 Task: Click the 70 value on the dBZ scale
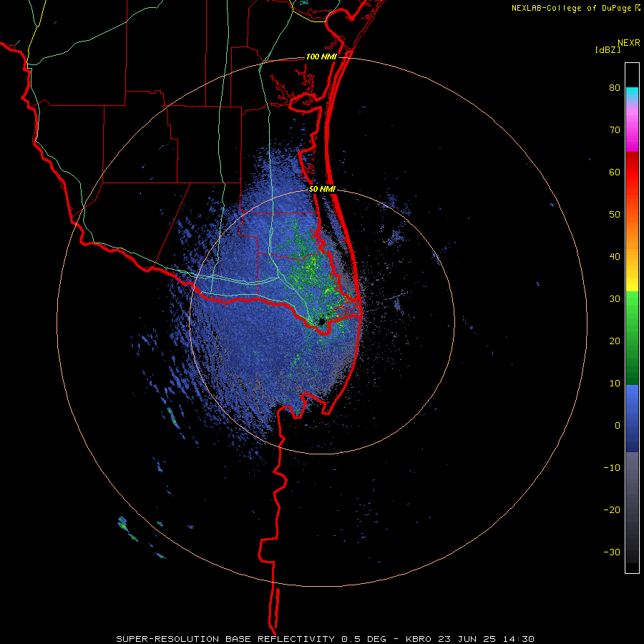[615, 130]
